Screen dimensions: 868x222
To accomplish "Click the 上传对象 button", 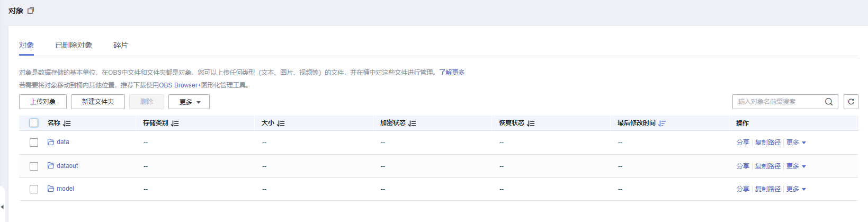I will click(x=43, y=102).
